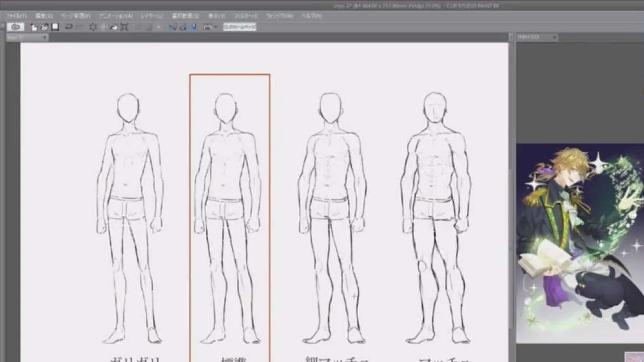
Task: Open the CLIP STUDIO launcher spiral icon
Action: click(x=16, y=27)
